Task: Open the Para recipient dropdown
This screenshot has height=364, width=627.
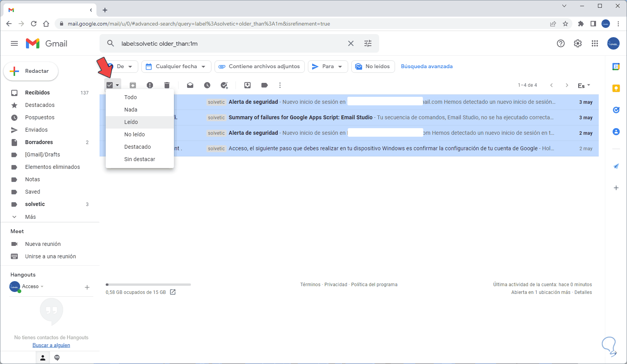Action: point(328,67)
